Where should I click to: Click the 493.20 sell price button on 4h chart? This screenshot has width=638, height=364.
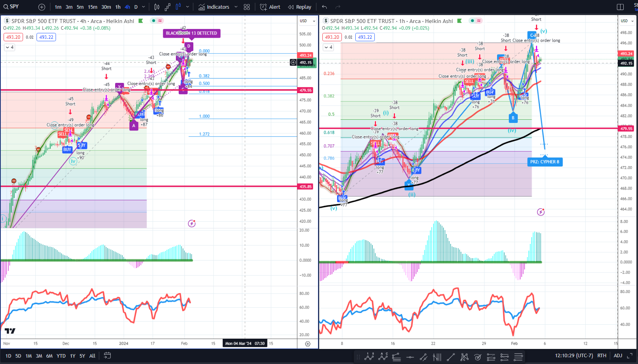13,37
